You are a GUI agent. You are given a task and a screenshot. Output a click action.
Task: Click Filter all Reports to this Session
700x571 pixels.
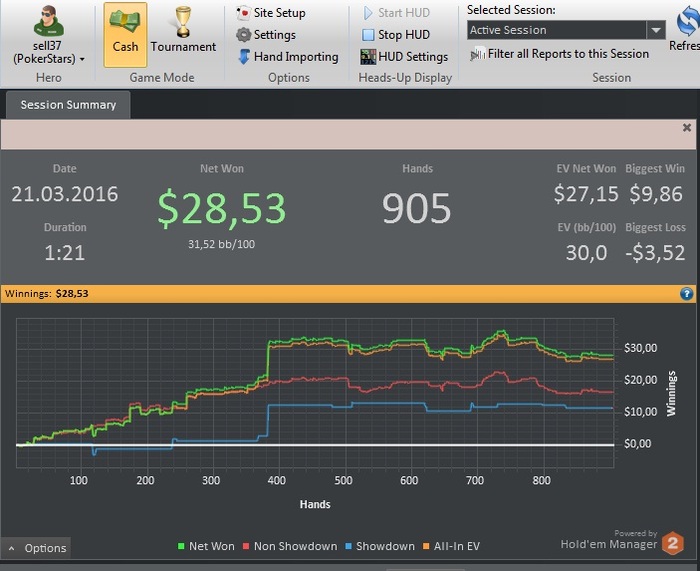coord(559,54)
